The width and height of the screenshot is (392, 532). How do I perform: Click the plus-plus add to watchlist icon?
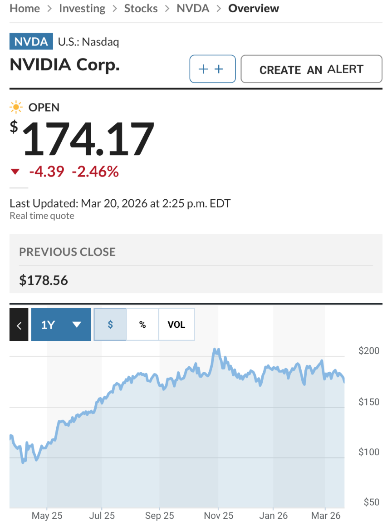(x=212, y=69)
